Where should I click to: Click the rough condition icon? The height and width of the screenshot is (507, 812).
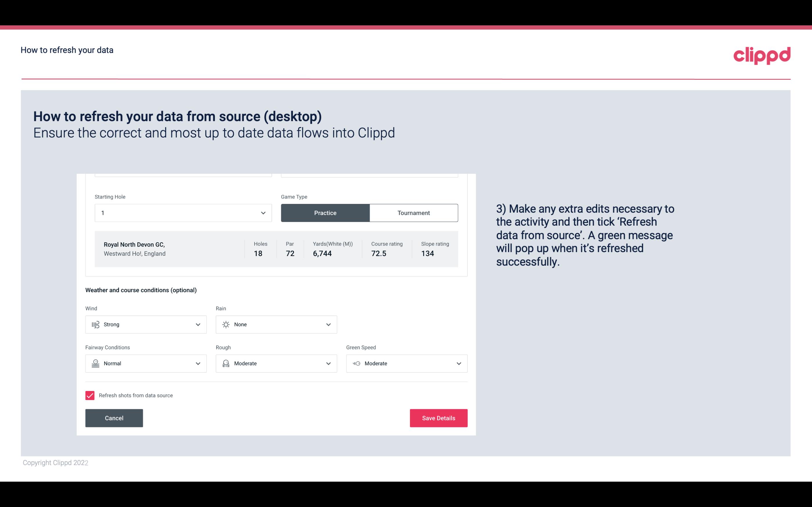tap(226, 363)
